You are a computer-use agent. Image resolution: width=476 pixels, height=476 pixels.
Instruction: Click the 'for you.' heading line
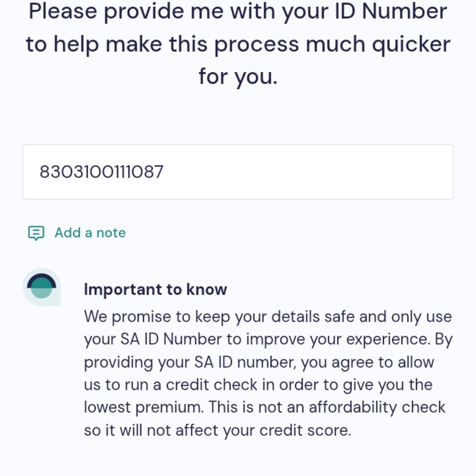tap(238, 76)
